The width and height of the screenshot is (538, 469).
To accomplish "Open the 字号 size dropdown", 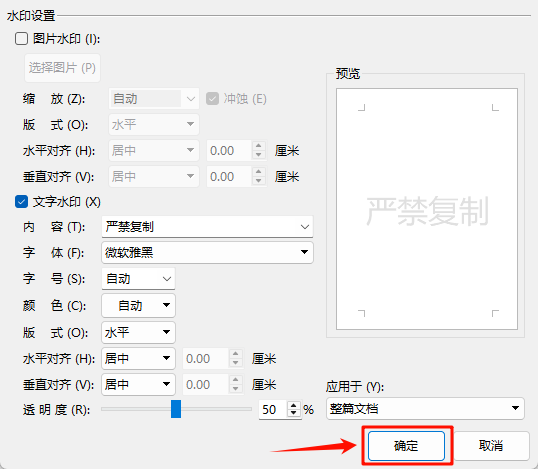I will click(x=138, y=279).
